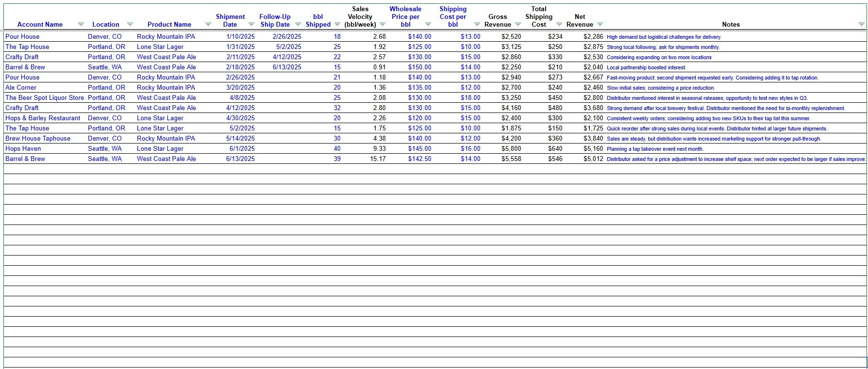Open the Net Revenue filter dropdown
The width and height of the screenshot is (868, 369).
pos(600,25)
